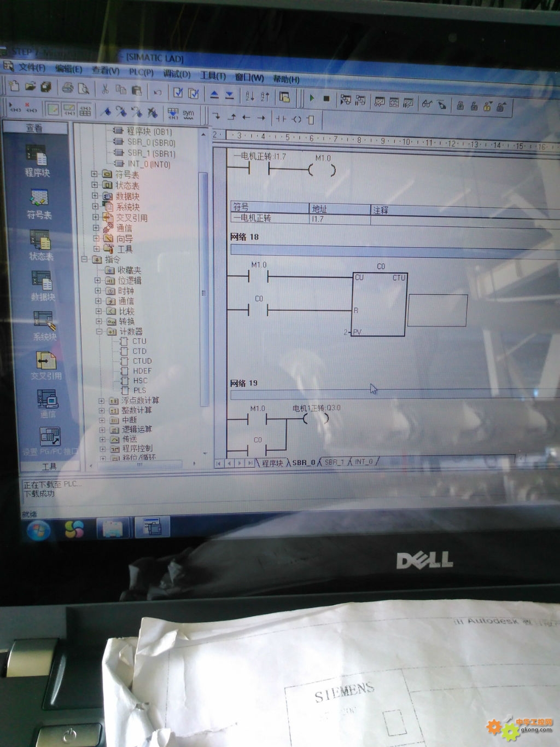Click 交叉引用 icon in the view bar
The width and height of the screenshot is (560, 747).
click(46, 365)
